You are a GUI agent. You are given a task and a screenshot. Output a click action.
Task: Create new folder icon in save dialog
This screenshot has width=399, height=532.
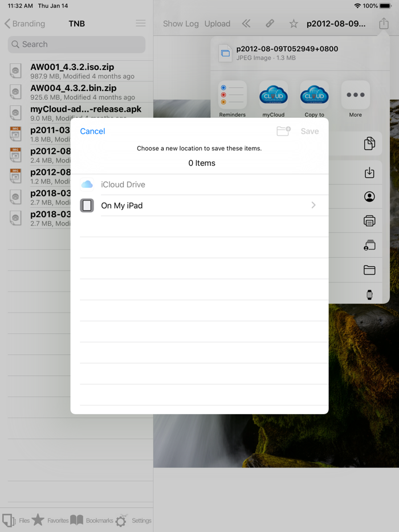(x=283, y=131)
